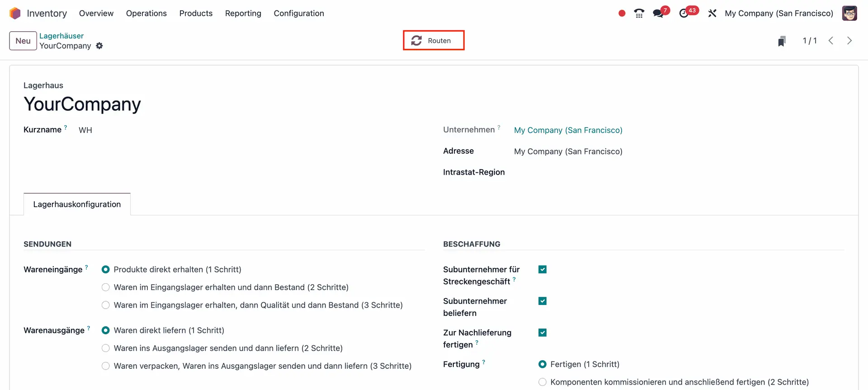Open the Operations menu

tap(146, 14)
